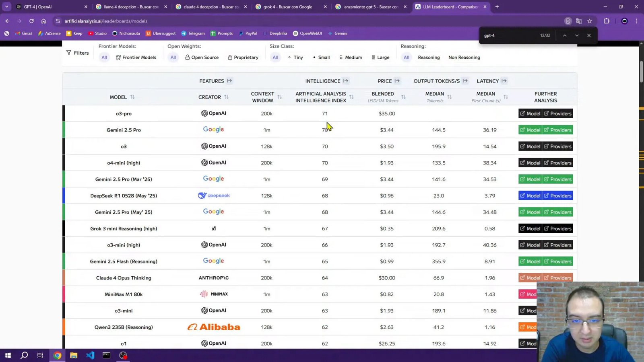Jump to the next find result
644x362 pixels.
click(x=577, y=35)
